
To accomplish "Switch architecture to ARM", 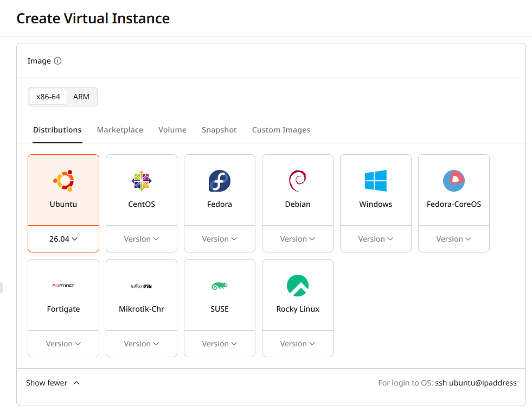I will pos(81,97).
